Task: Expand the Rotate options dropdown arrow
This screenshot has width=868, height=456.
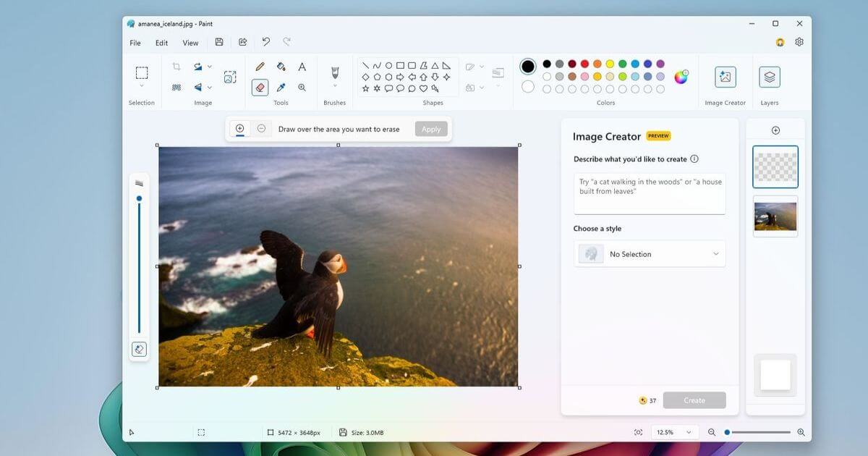Action: 210,66
